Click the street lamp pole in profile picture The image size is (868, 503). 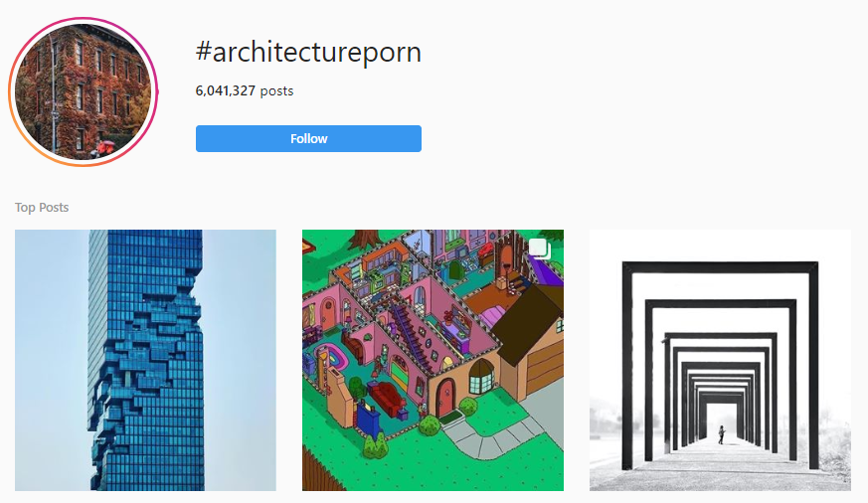pyautogui.click(x=54, y=94)
